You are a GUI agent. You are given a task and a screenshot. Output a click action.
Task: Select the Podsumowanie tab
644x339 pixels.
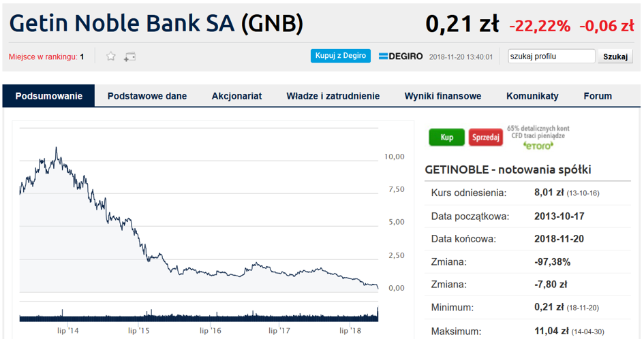click(49, 96)
